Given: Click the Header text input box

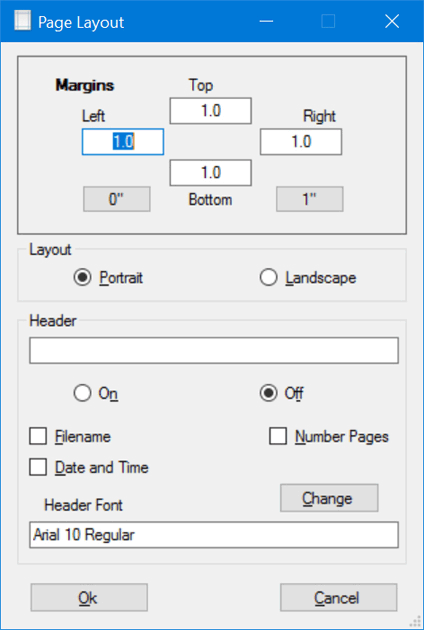Looking at the screenshot, I should 214,351.
